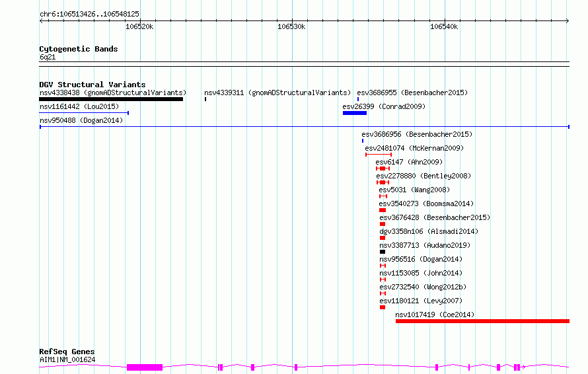
Task: Open esv3540273 (Boomsma2014) label
Action: coord(426,204)
